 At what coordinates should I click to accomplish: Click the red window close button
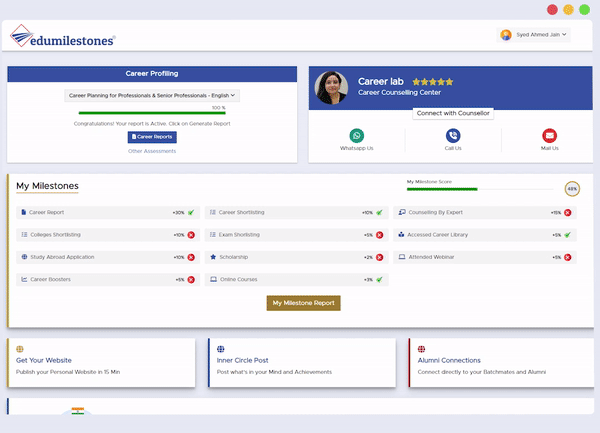pos(552,10)
